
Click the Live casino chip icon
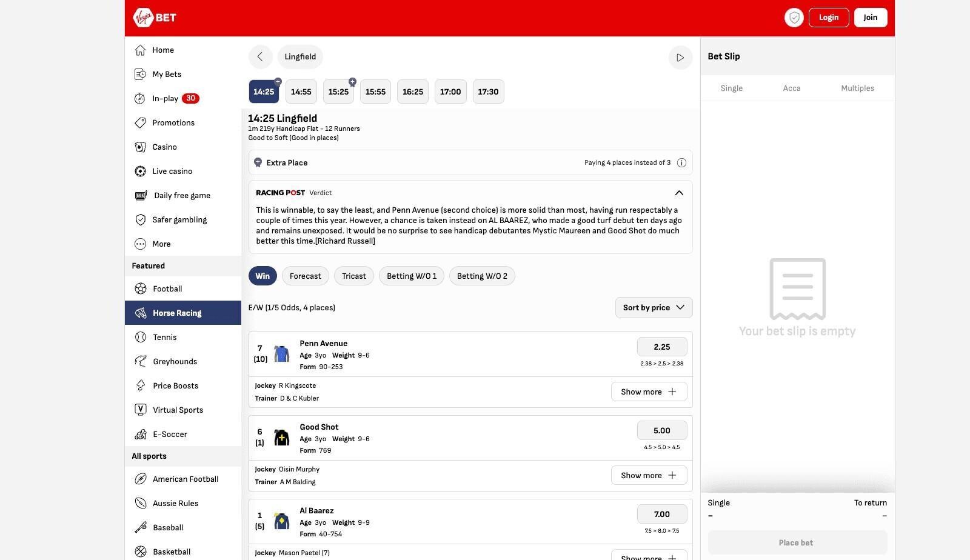[140, 171]
